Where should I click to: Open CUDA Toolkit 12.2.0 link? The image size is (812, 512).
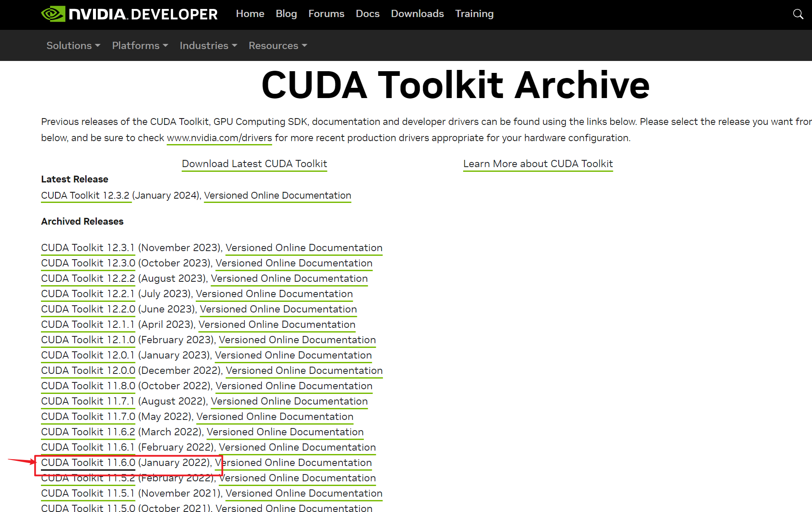pos(88,310)
